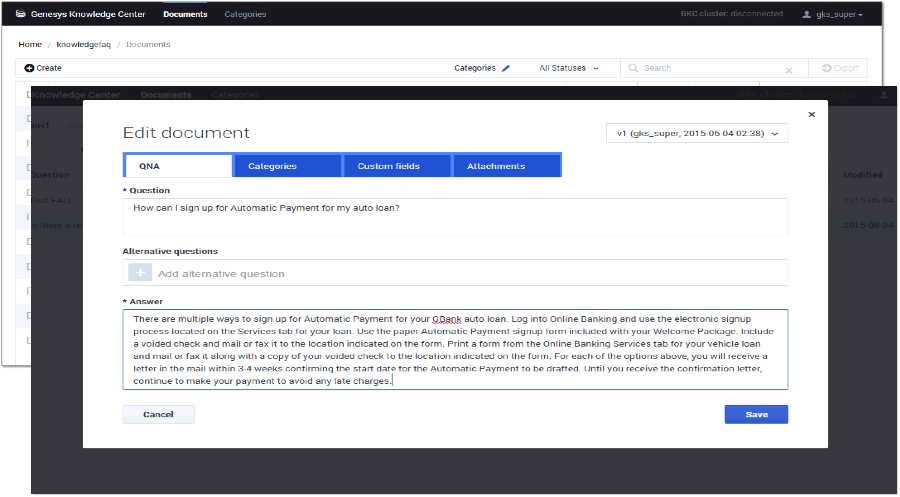Click the pencil icon next to Categories
The width and height of the screenshot is (900, 497).
506,69
